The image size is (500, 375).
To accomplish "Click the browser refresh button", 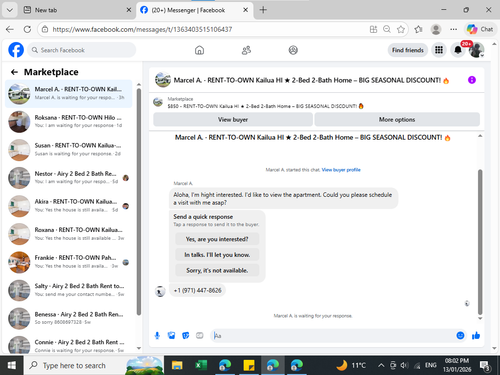I will [x=27, y=29].
